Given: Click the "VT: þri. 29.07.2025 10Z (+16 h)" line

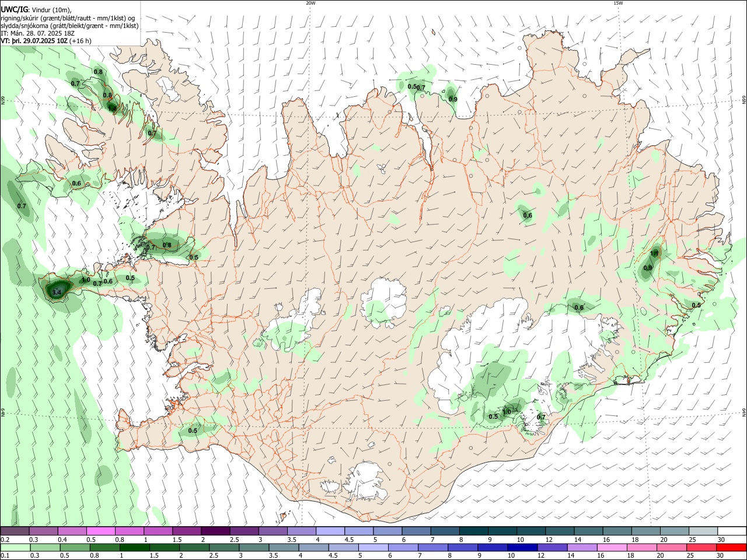Looking at the screenshot, I should click(x=46, y=41).
